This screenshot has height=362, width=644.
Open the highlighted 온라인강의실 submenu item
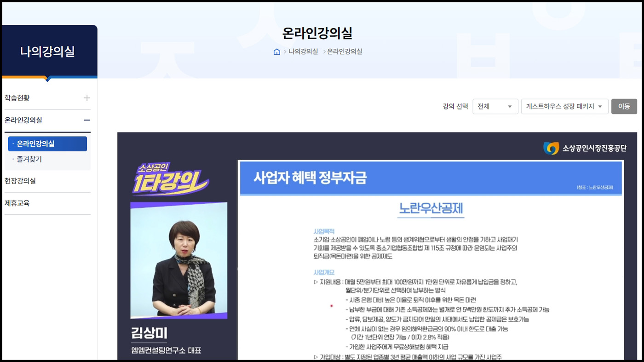(47, 144)
